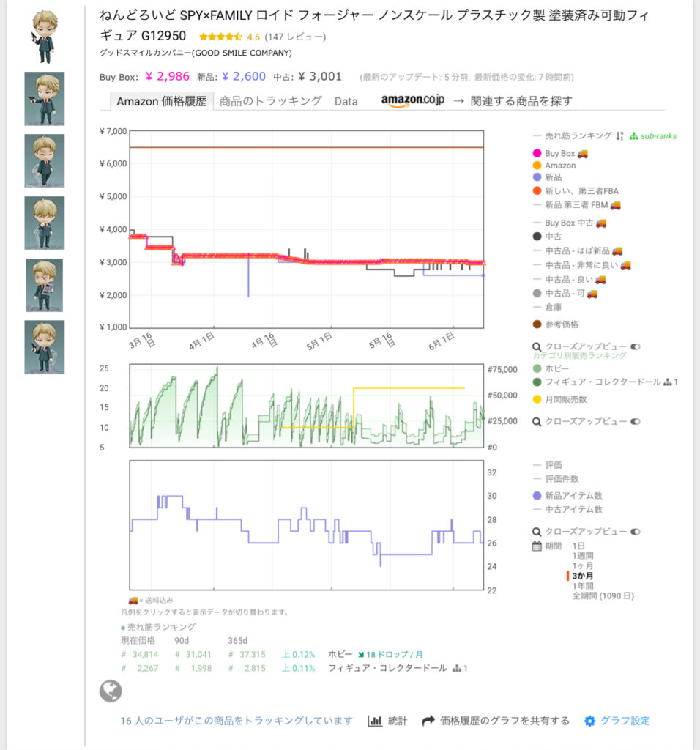This screenshot has height=750, width=700.
Task: Toggle 評価 legend entry
Action: [x=548, y=465]
